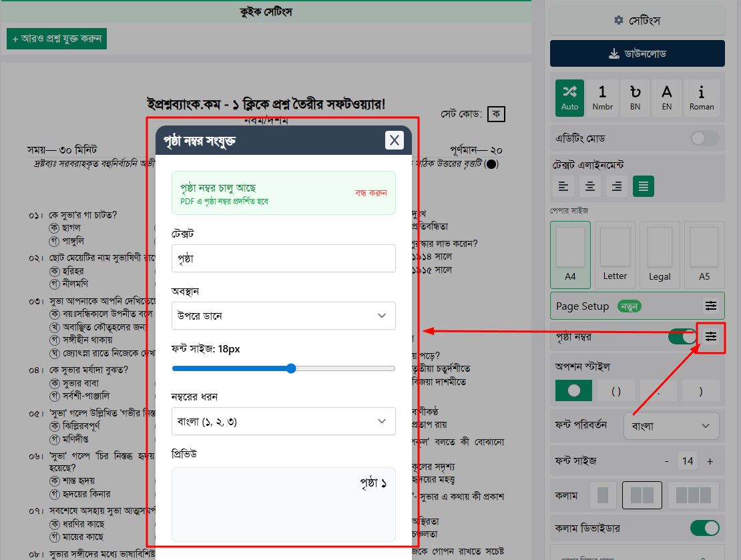Choose the A4 paper size

[x=570, y=255]
